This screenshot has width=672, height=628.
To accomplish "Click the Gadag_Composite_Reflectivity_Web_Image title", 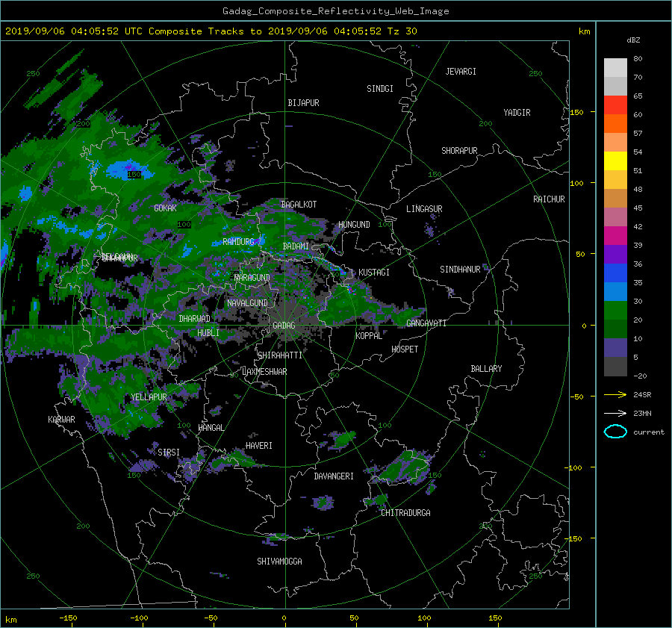I will (x=335, y=11).
